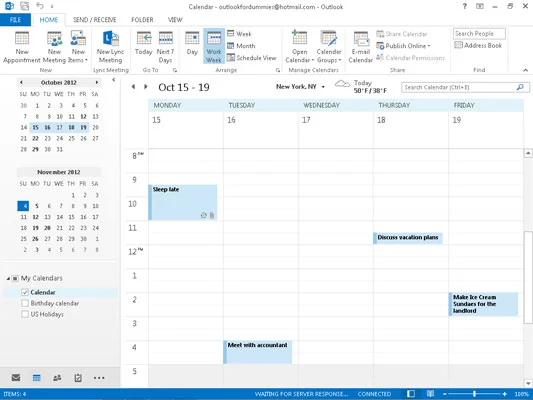Uncheck the Calendar checkbox
The height and width of the screenshot is (400, 533).
[x=24, y=292]
